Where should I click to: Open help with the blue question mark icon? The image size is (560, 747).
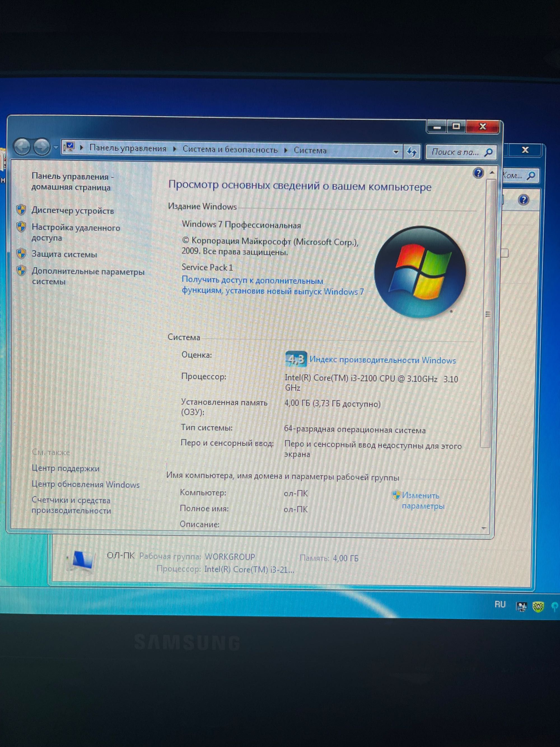(x=478, y=173)
